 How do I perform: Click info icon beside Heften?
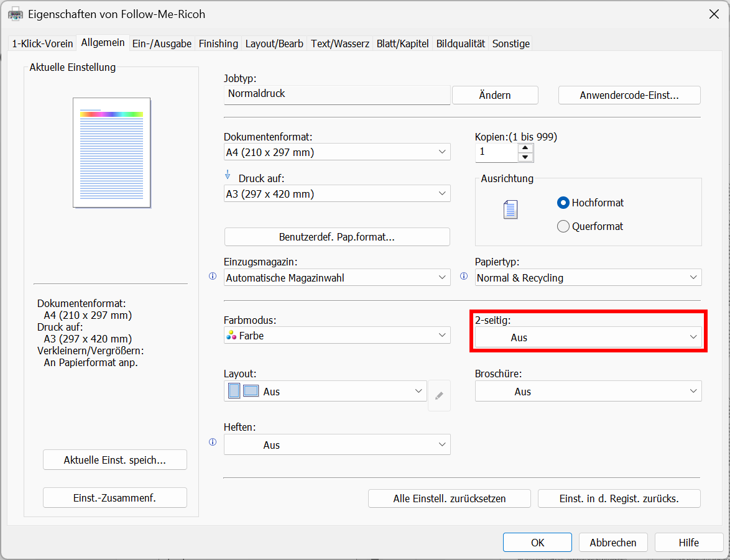pyautogui.click(x=213, y=443)
